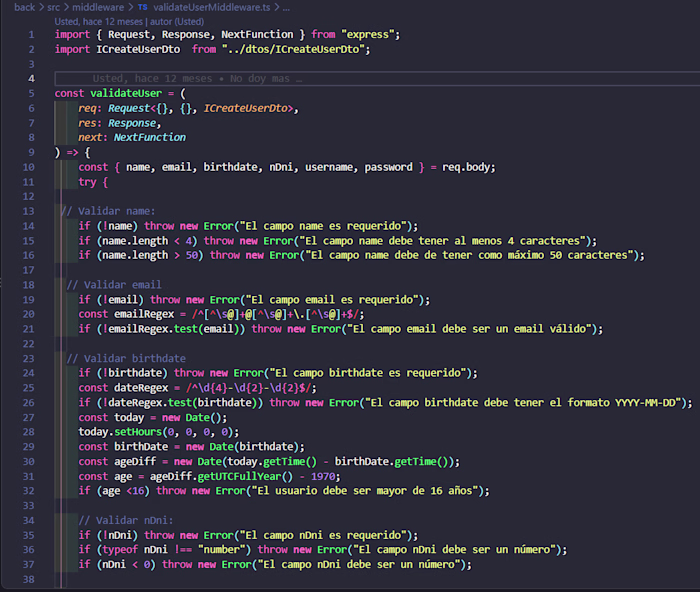Viewport: 700px width, 592px height.
Task: Click 'NextFunction' type on line 8
Action: pyautogui.click(x=150, y=138)
